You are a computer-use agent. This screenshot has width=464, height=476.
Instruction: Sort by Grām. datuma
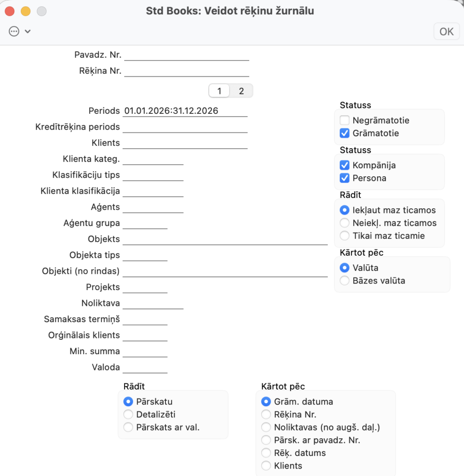pyautogui.click(x=266, y=402)
